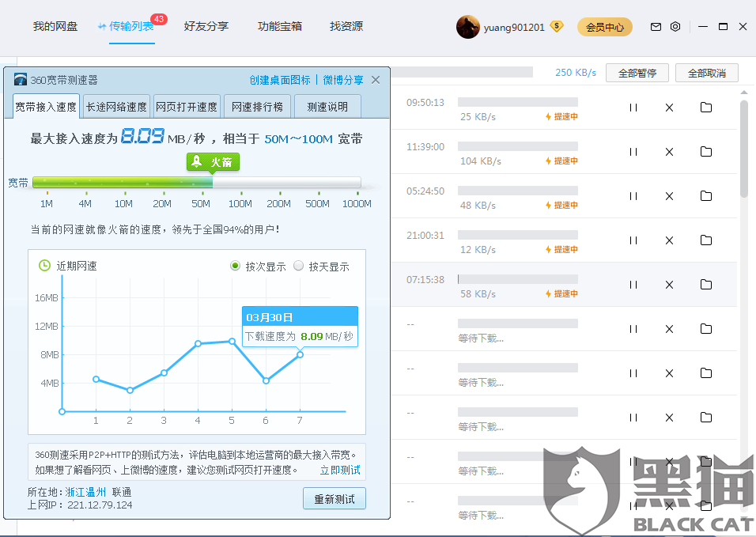Image resolution: width=756 pixels, height=537 pixels.
Task: Open the hexagon settings icon in header
Action: coord(675,27)
